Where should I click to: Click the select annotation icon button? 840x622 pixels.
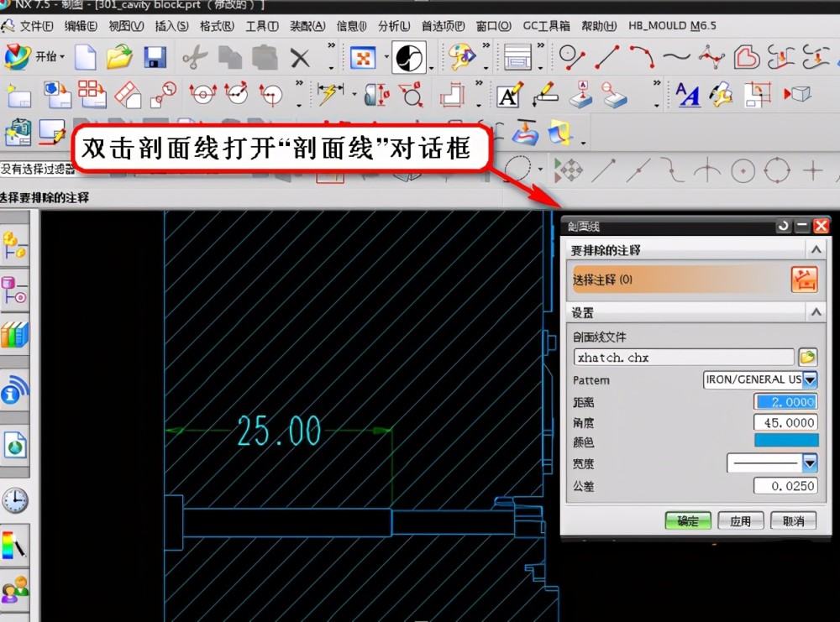coord(804,280)
